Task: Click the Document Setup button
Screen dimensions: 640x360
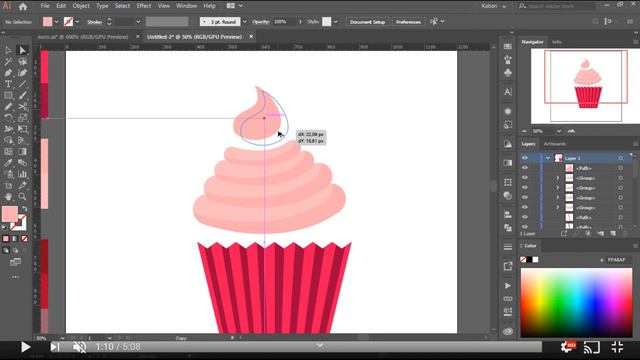Action: [367, 22]
